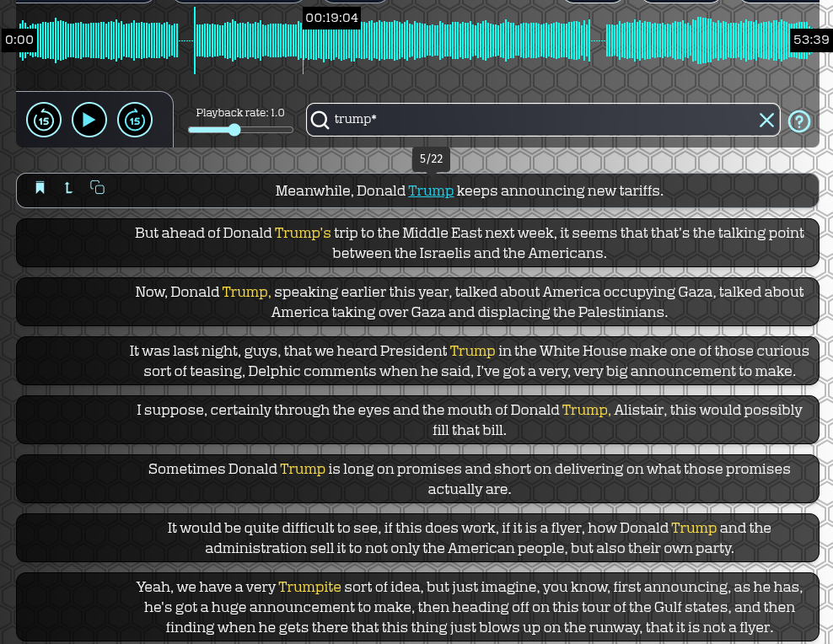Click the highlighted word 'Trumpite'
The width and height of the screenshot is (833, 644).
(x=309, y=587)
